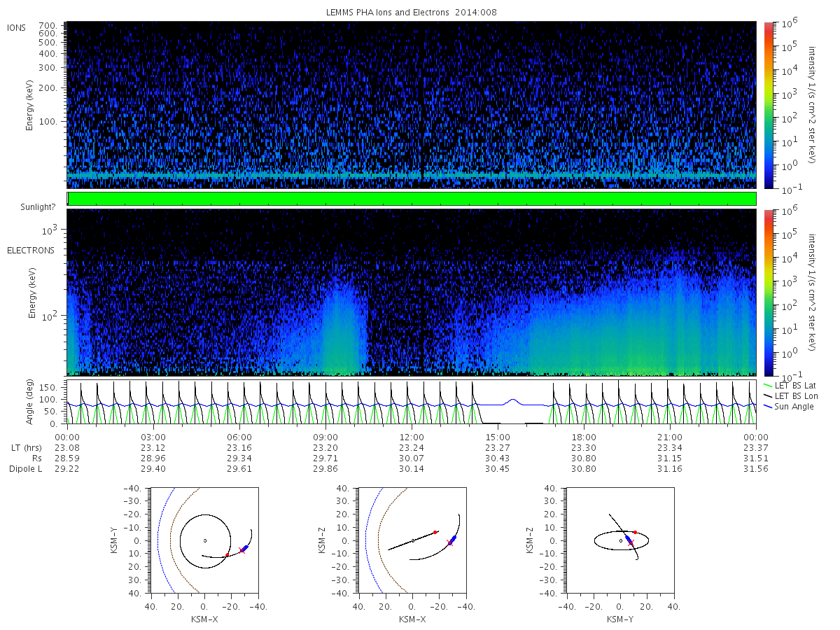Click the sun angle bump near 15:00

513,401
